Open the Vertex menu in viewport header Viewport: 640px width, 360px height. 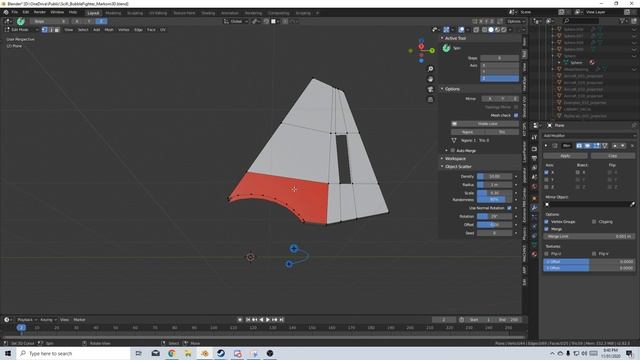[124, 30]
